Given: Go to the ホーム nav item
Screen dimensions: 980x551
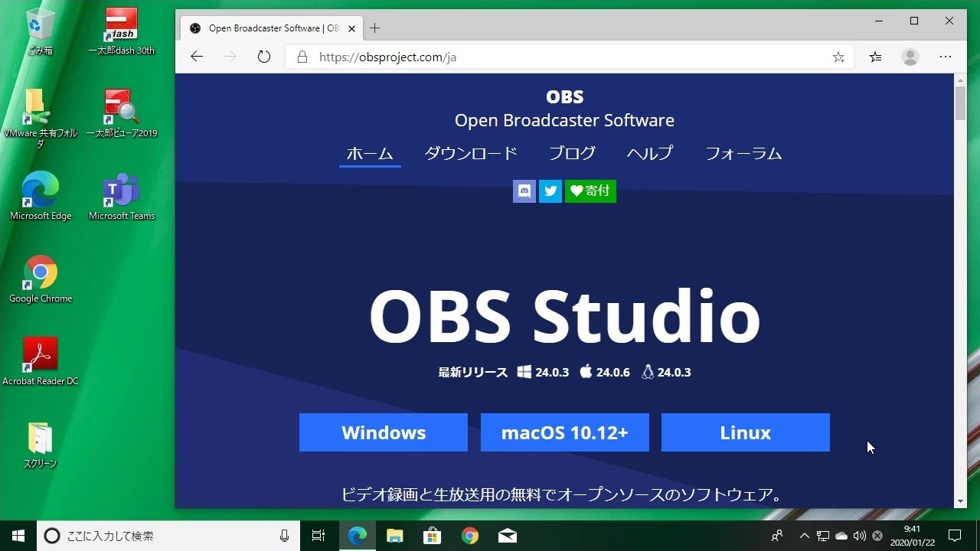Looking at the screenshot, I should (x=370, y=153).
